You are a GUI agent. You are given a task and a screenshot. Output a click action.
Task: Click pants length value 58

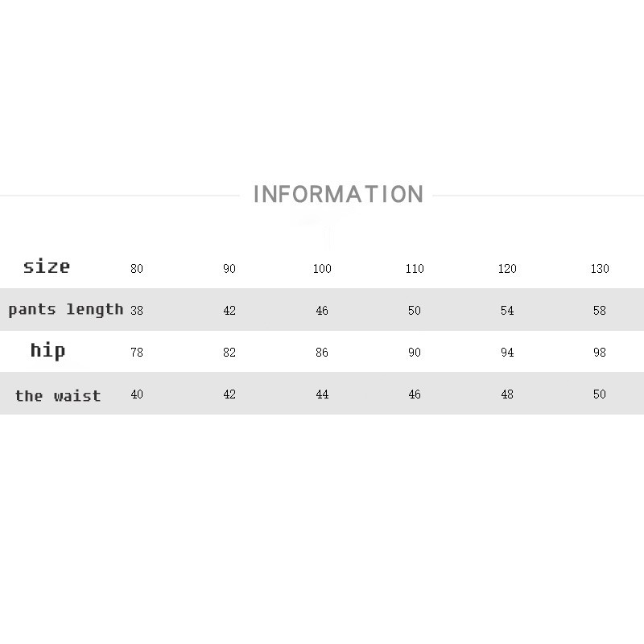600,311
